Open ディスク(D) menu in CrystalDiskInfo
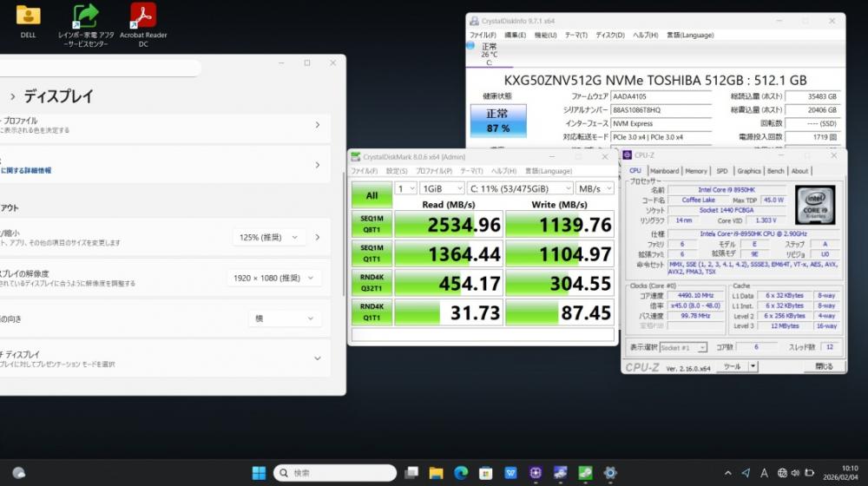This screenshot has width=868, height=486. (610, 35)
